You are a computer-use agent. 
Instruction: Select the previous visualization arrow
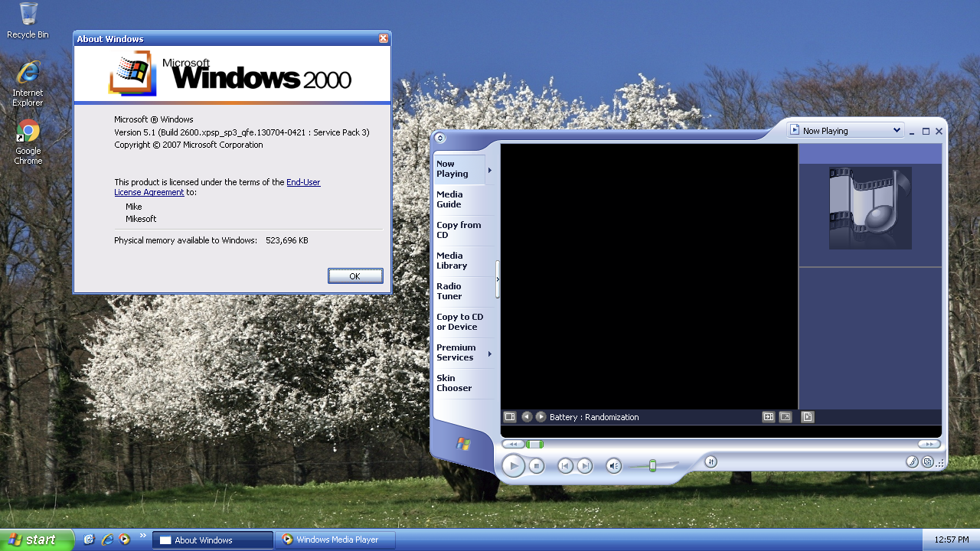[x=527, y=417]
